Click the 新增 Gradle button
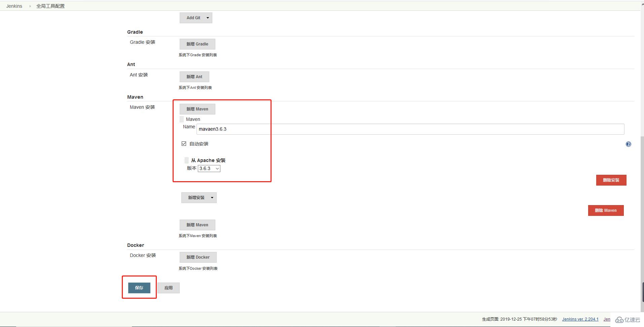Image resolution: width=644 pixels, height=327 pixels. [197, 44]
